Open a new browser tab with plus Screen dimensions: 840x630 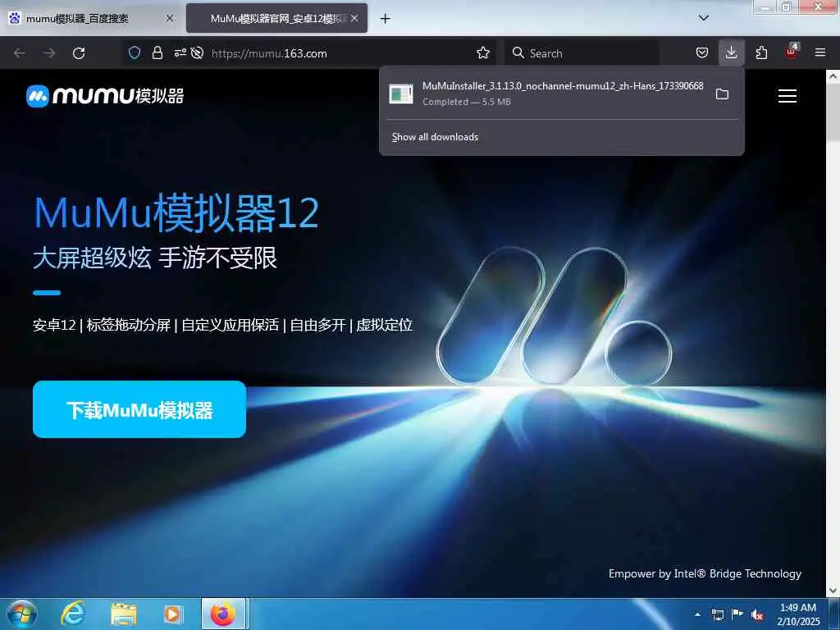pos(385,19)
